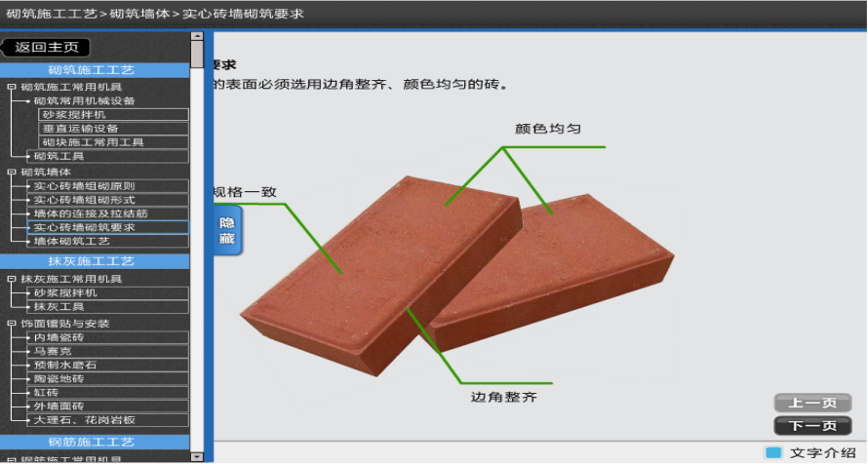Select the 砌筑工具 tree item

108,156
